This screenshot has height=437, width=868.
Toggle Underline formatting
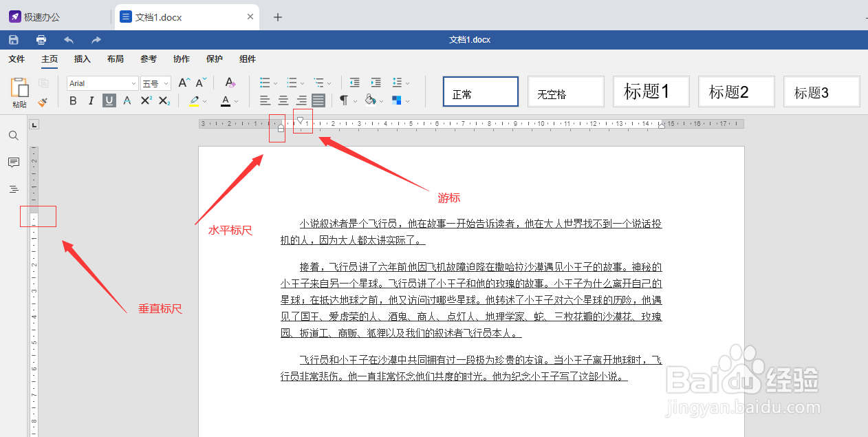click(109, 101)
